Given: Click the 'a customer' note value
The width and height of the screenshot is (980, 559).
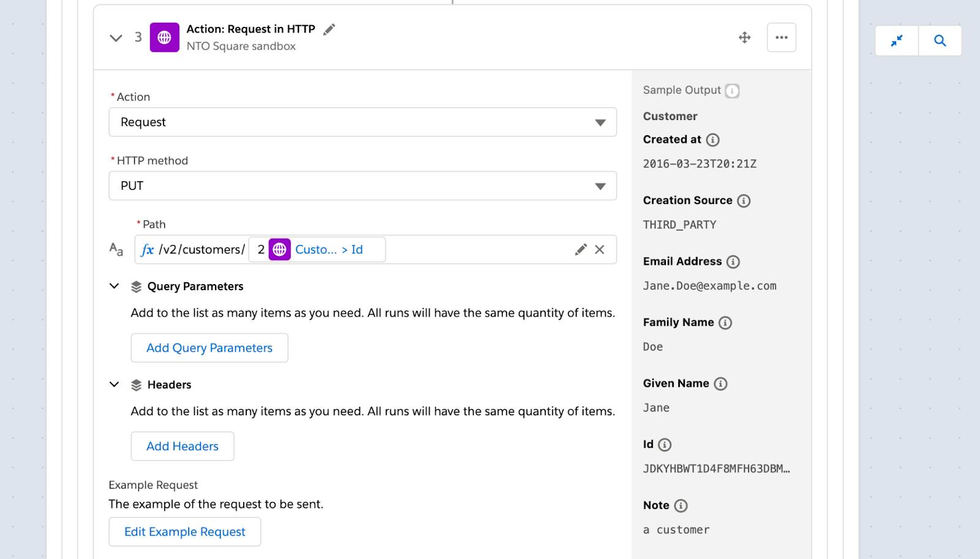Looking at the screenshot, I should pos(676,530).
